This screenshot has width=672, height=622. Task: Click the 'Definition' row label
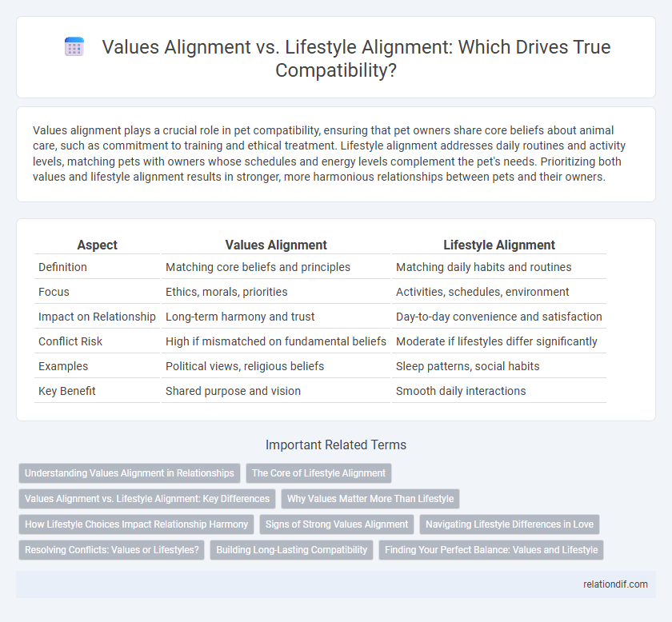[x=62, y=267]
